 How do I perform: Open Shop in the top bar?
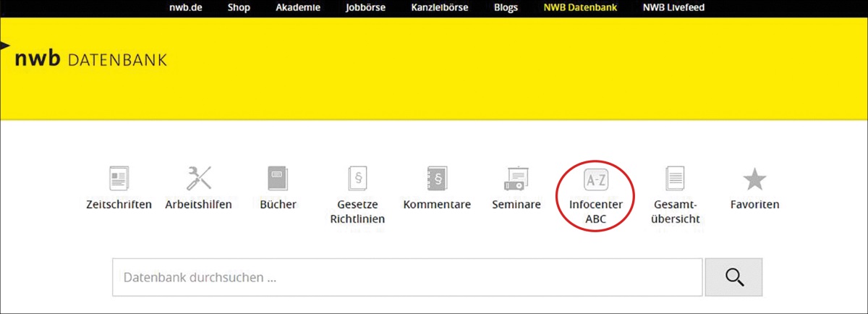[239, 8]
